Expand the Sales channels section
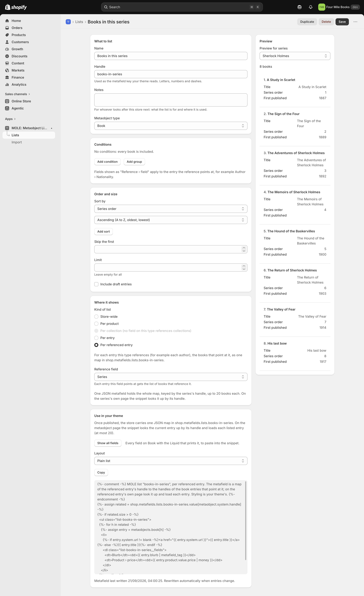The image size is (364, 596). click(x=18, y=94)
